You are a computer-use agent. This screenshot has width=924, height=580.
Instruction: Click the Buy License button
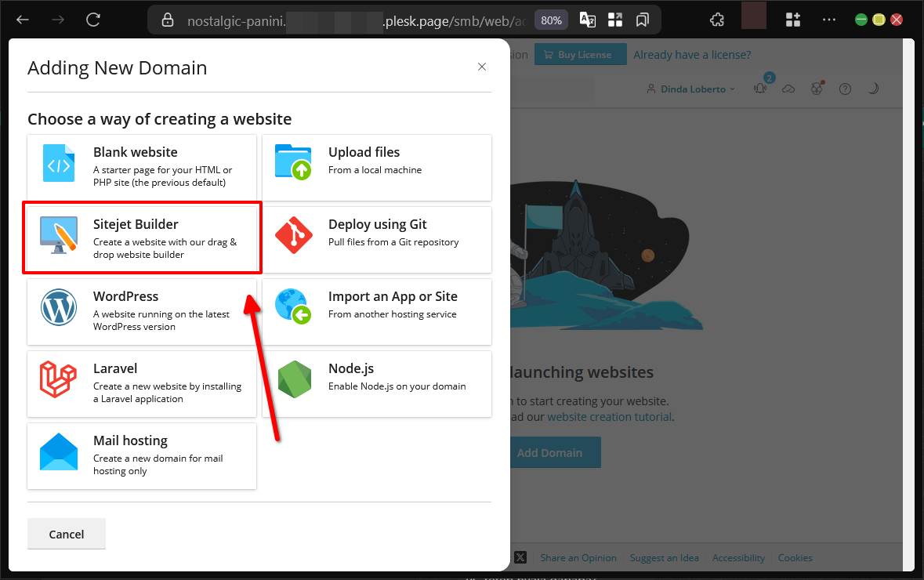pyautogui.click(x=580, y=55)
